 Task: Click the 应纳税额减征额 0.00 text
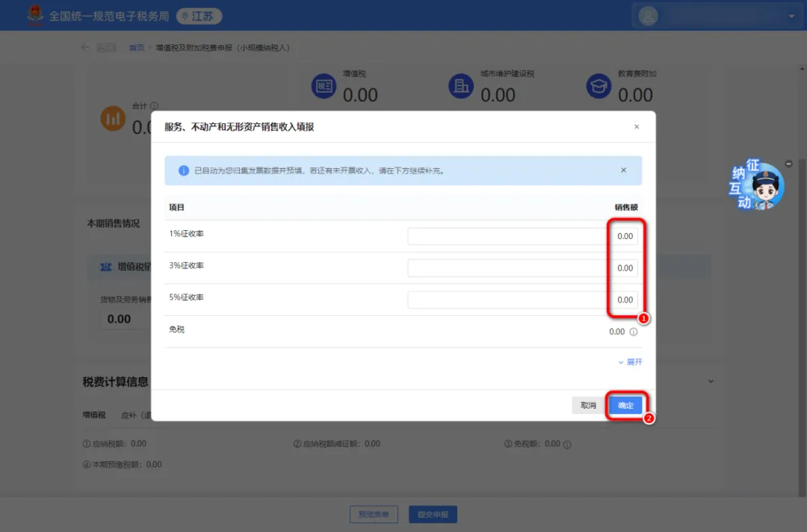(x=336, y=444)
